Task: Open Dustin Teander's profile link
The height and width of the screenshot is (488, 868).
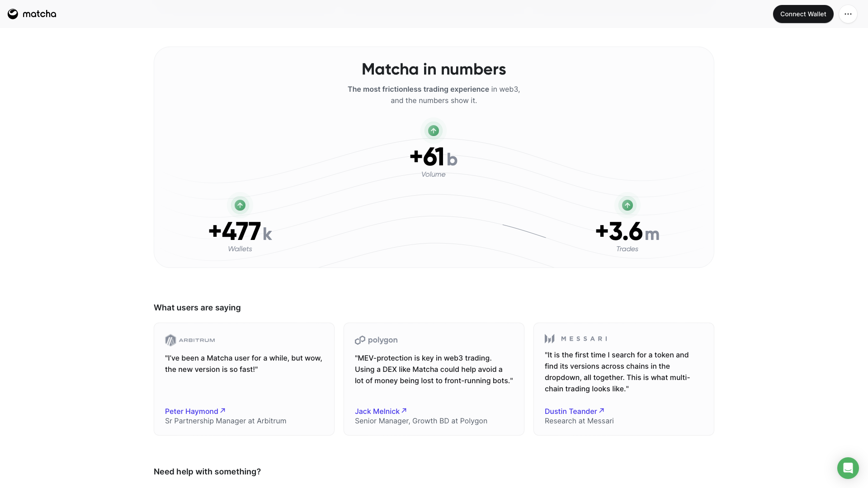Action: (571, 411)
